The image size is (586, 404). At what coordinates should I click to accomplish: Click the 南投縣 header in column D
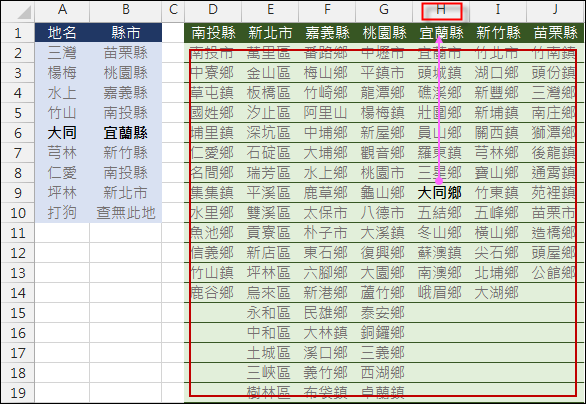213,33
